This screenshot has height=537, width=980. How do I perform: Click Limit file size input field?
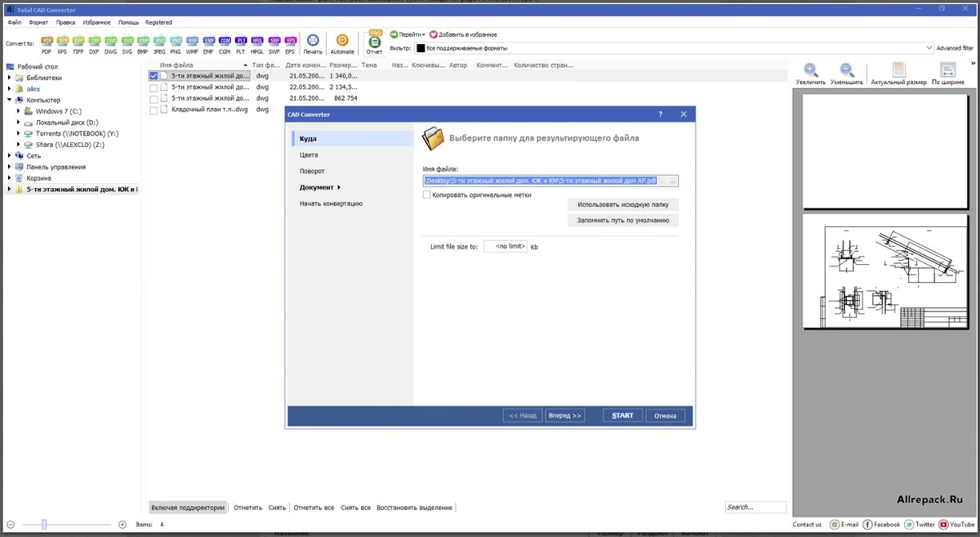[506, 246]
